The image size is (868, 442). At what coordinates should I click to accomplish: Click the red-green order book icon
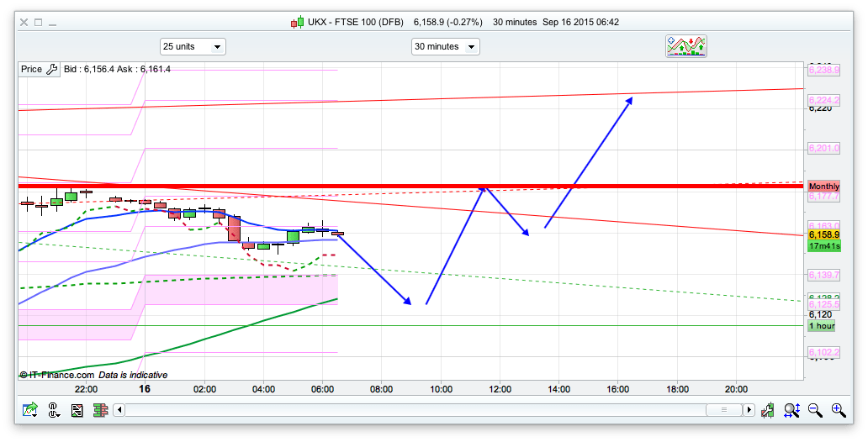[99, 410]
